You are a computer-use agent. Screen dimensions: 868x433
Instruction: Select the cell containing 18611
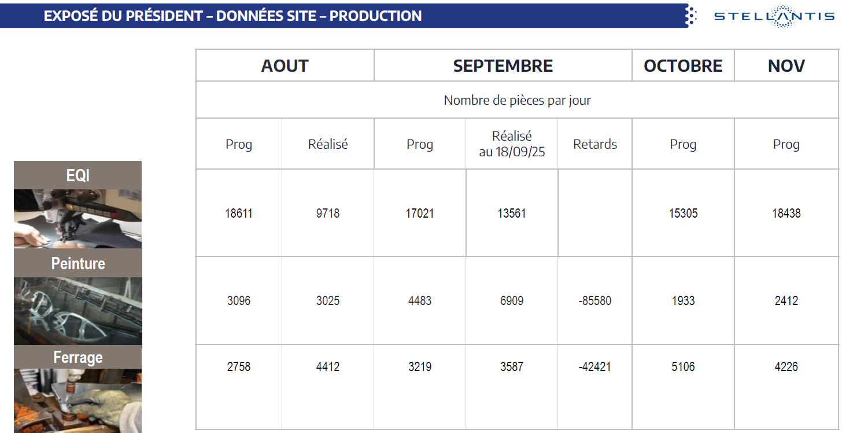239,214
